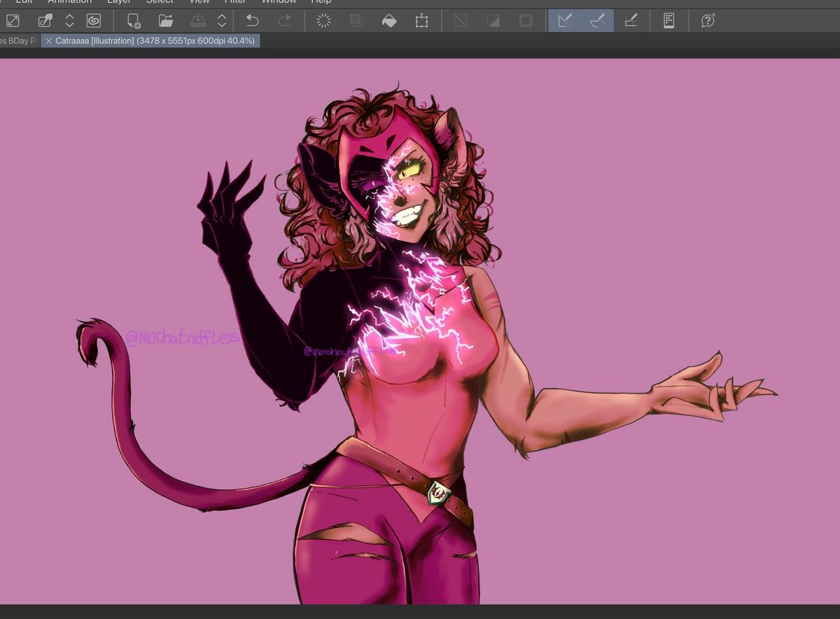Deselect using the crossed dashed-square icon
This screenshot has width=840, height=619.
[x=461, y=21]
